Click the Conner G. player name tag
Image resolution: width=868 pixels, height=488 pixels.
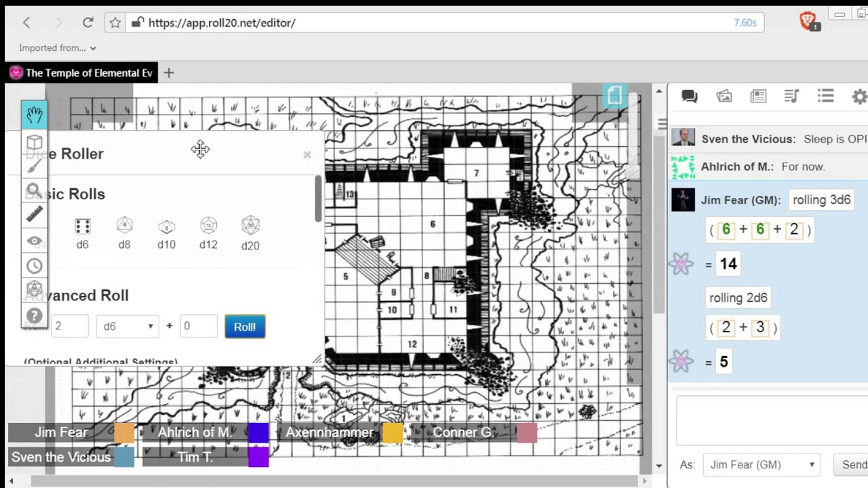pyautogui.click(x=464, y=432)
